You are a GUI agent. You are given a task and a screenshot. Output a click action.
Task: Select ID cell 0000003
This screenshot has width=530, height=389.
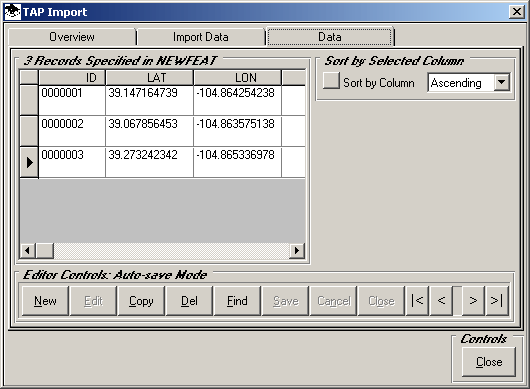click(72, 162)
